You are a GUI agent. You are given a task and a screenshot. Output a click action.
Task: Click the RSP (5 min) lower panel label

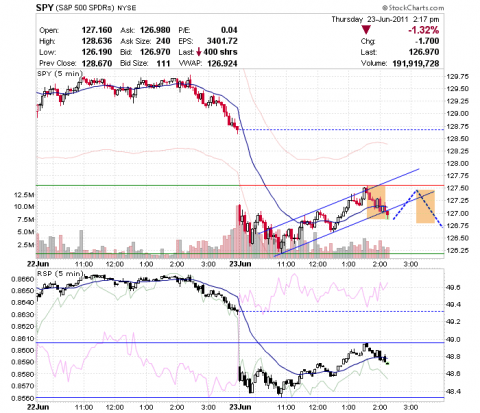[60, 274]
